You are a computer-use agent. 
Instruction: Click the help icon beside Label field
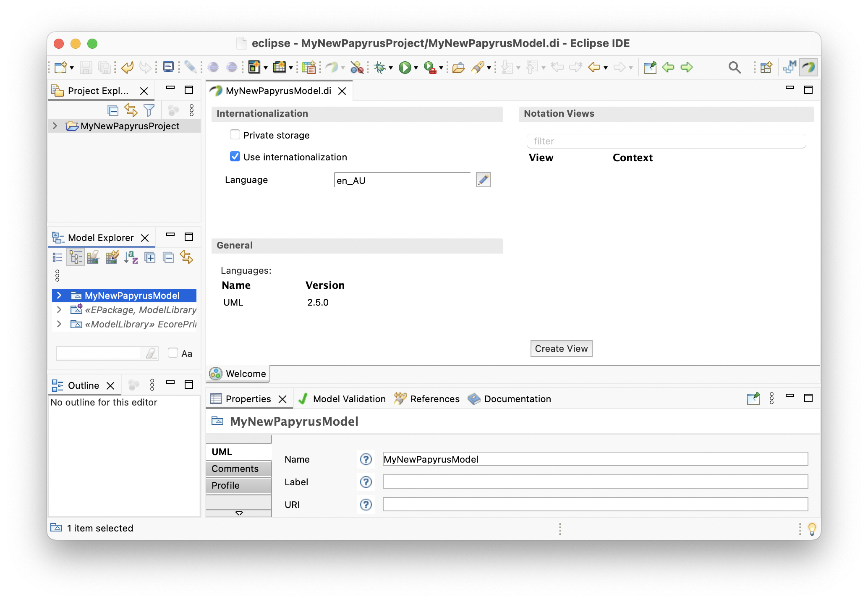point(366,482)
